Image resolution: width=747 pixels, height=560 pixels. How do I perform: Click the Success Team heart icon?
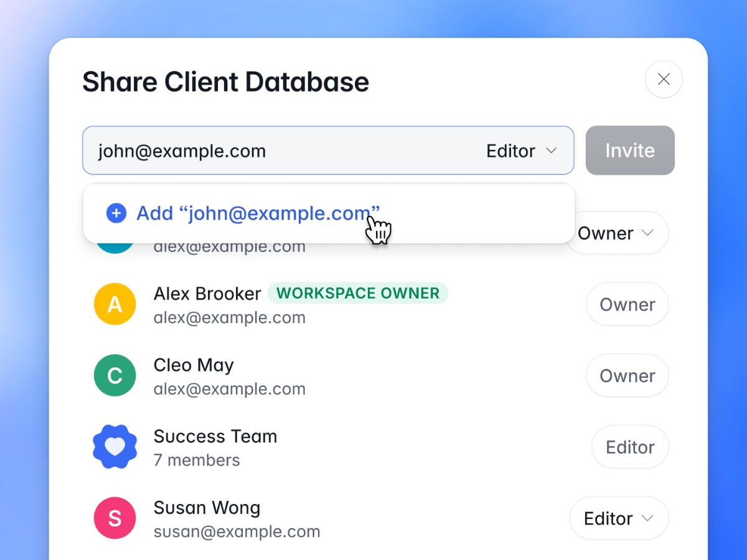pos(115,447)
